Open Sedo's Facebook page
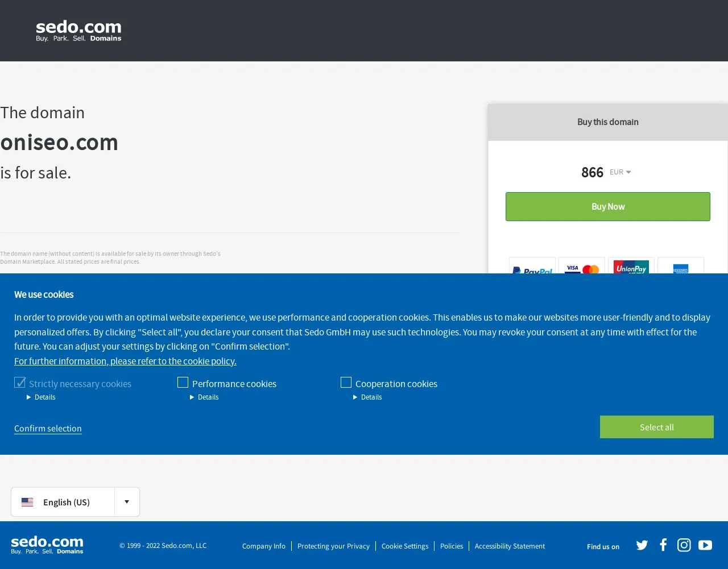728x569 pixels. [663, 545]
